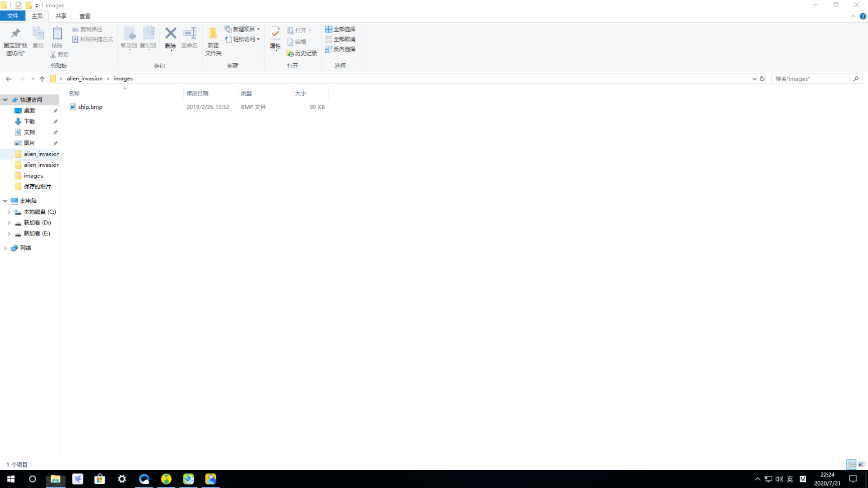
Task: Switch to large icons view layout
Action: [x=861, y=464]
